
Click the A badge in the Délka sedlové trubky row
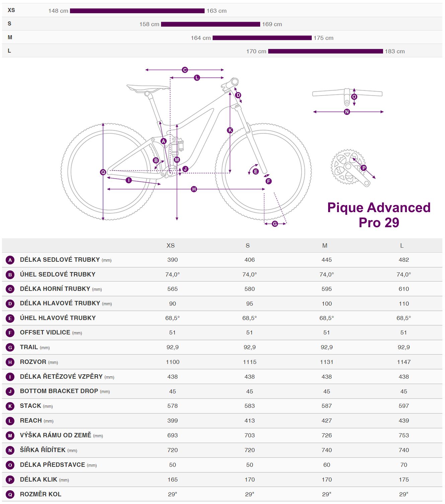coord(10,260)
